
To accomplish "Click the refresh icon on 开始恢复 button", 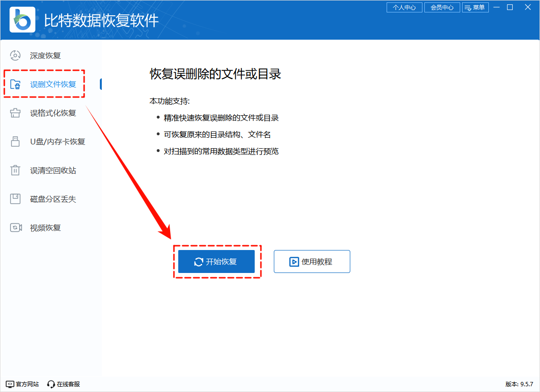I will [199, 262].
